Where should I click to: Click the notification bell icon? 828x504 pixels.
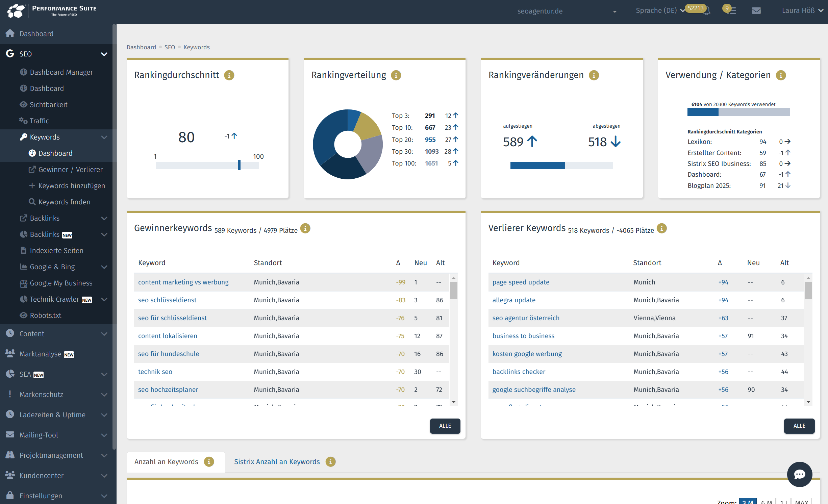coord(707,11)
